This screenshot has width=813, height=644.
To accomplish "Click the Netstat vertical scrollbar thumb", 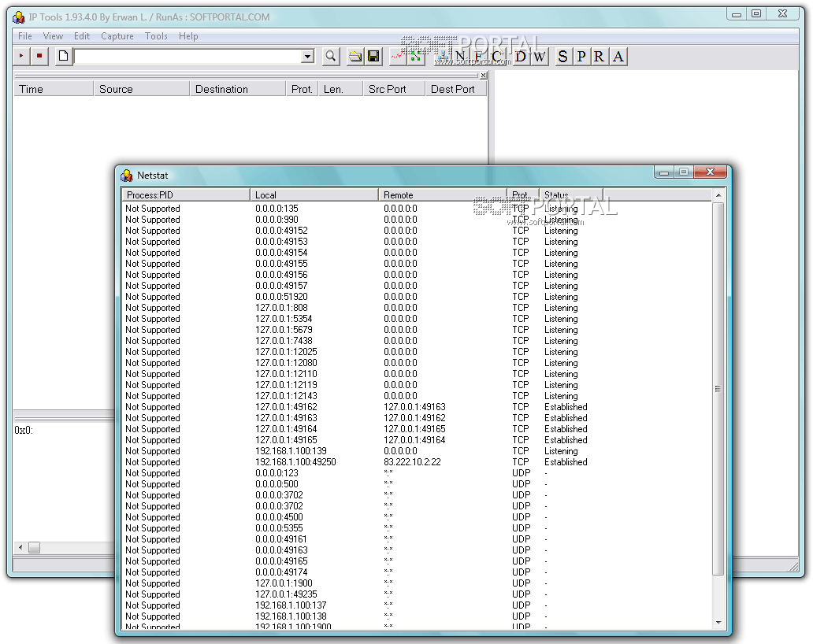I will pyautogui.click(x=718, y=389).
